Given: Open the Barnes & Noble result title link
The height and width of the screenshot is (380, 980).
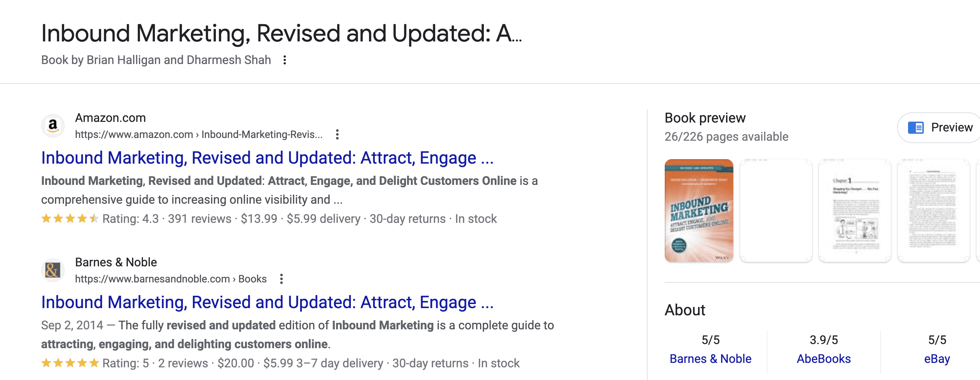Looking at the screenshot, I should coord(266,302).
